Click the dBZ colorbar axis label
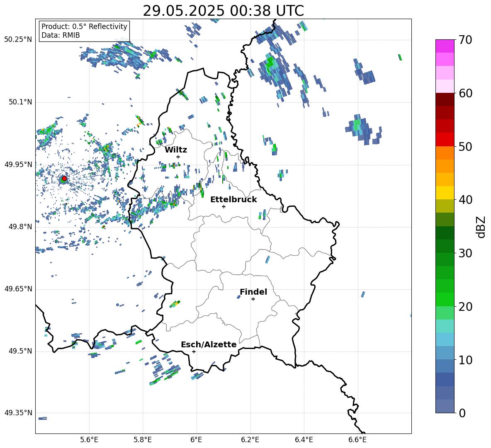The height and width of the screenshot is (448, 491). click(481, 227)
